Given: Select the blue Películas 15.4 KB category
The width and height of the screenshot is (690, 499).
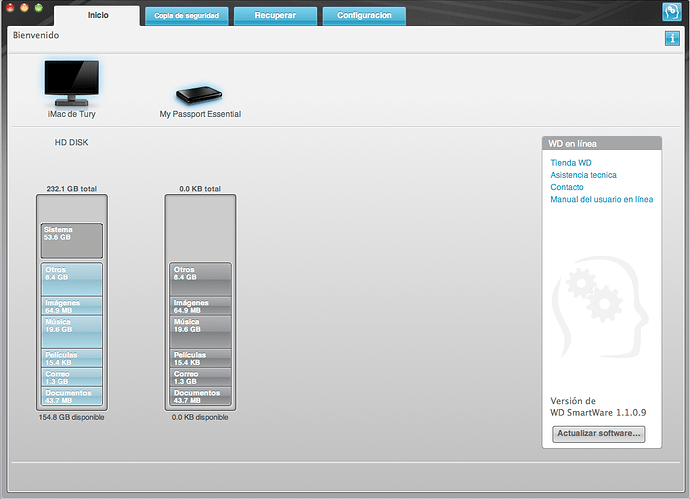Looking at the screenshot, I should pos(72,358).
